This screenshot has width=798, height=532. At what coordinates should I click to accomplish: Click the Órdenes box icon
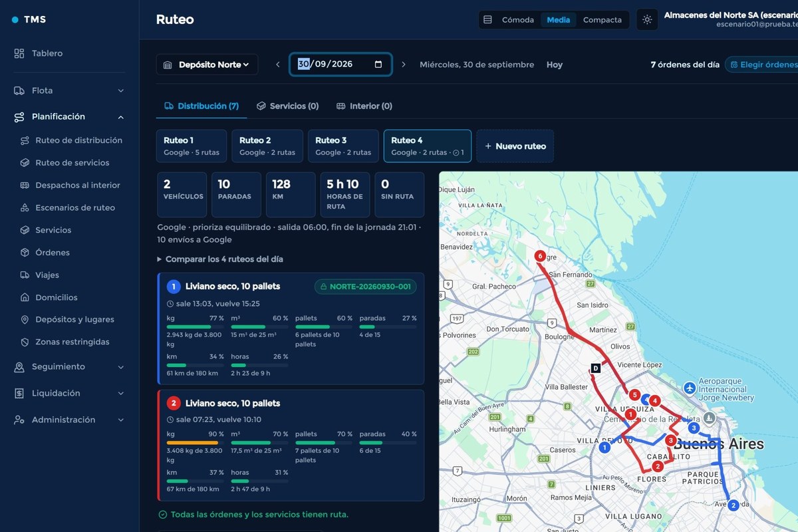coord(25,253)
